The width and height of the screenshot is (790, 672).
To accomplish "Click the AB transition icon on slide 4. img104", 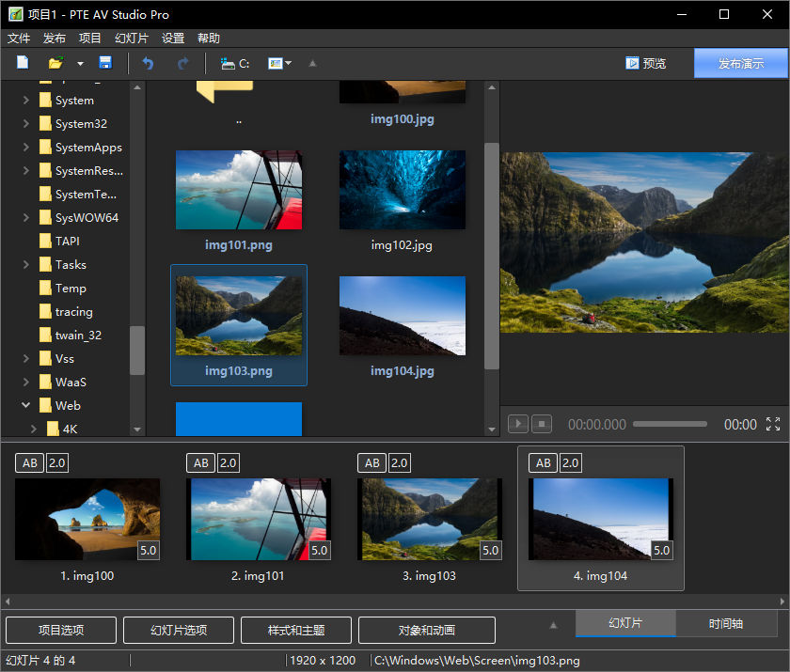I will [x=544, y=462].
